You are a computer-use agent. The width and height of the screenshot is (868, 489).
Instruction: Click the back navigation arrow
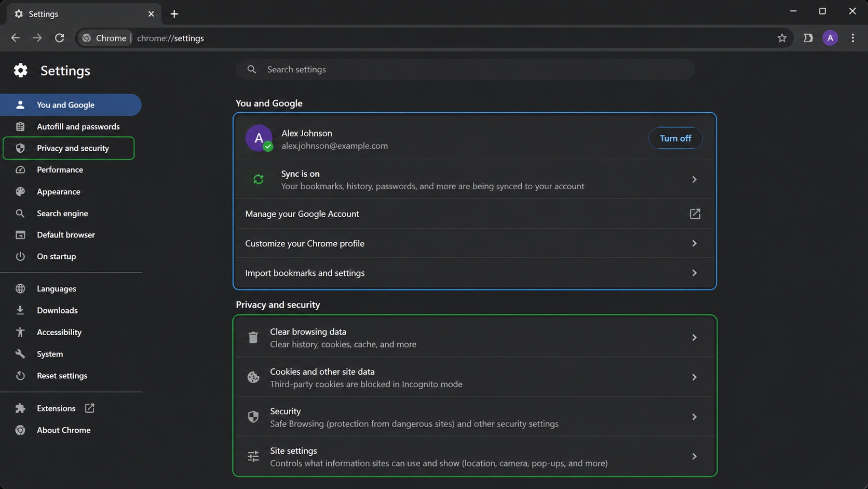pos(15,38)
